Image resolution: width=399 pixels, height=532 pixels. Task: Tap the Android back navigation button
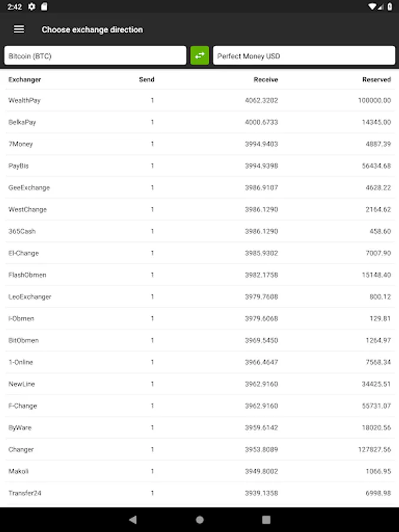tap(132, 520)
